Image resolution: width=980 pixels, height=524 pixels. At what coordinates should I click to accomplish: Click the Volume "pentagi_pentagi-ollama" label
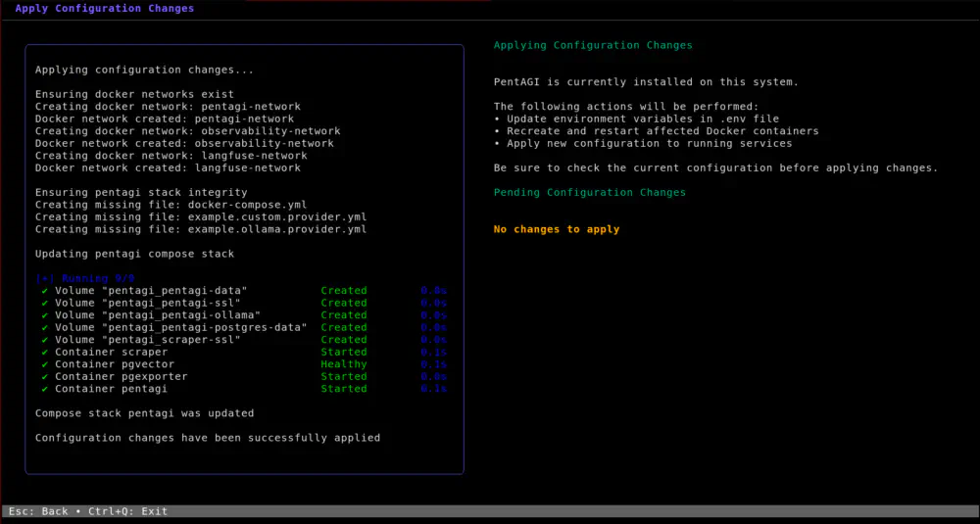[x=158, y=314]
